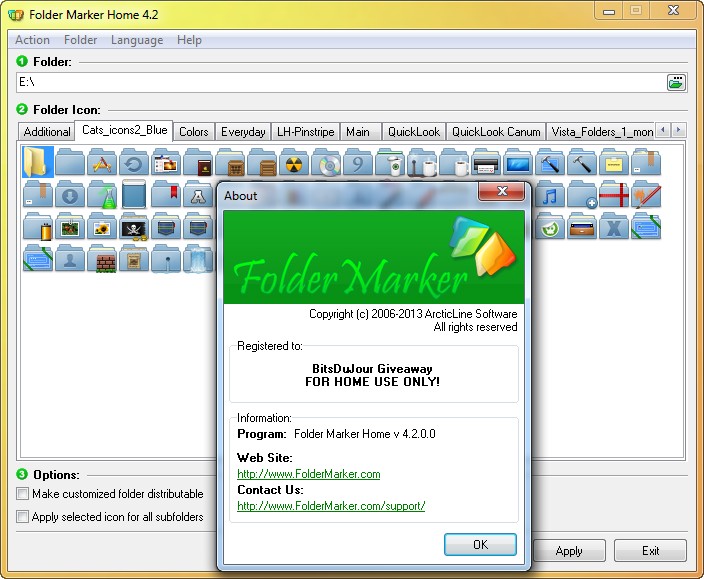Choose the green laboratory flask folder icon
Image resolution: width=704 pixels, height=579 pixels.
[102, 194]
